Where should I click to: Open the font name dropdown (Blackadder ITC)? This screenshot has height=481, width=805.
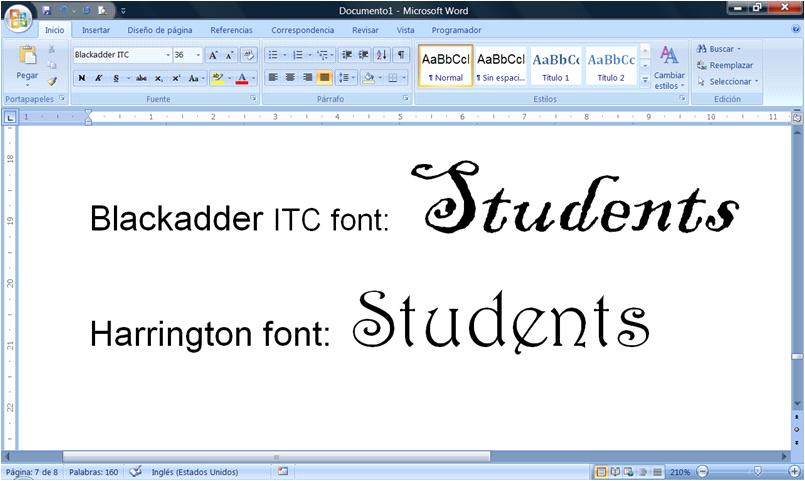(168, 55)
